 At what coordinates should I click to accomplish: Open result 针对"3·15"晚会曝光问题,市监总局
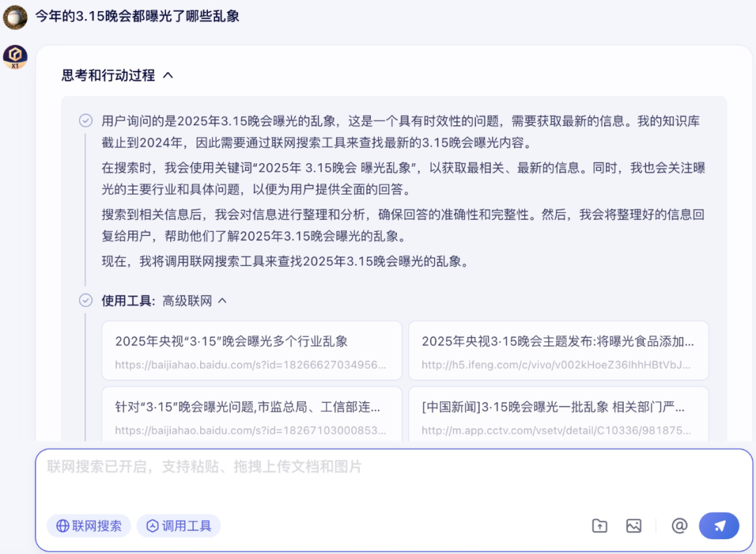tap(252, 414)
